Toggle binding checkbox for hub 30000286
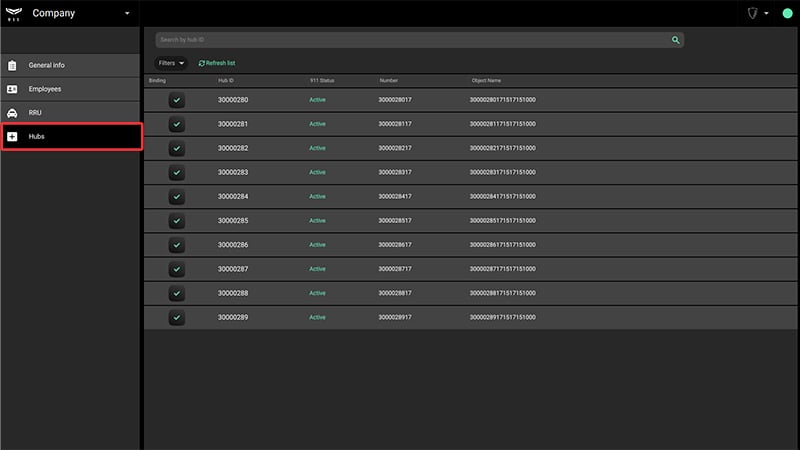Image resolution: width=800 pixels, height=450 pixels. coord(177,245)
